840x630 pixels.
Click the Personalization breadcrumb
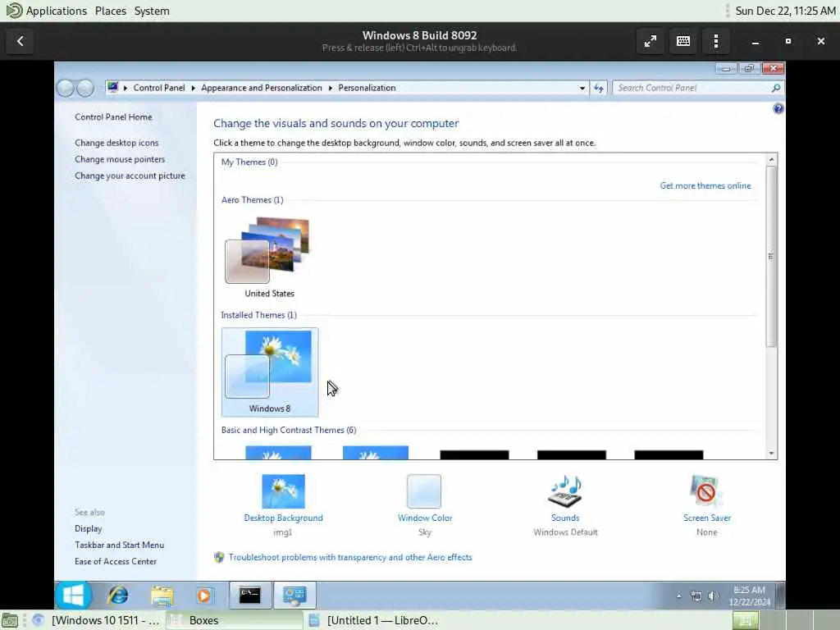(367, 88)
